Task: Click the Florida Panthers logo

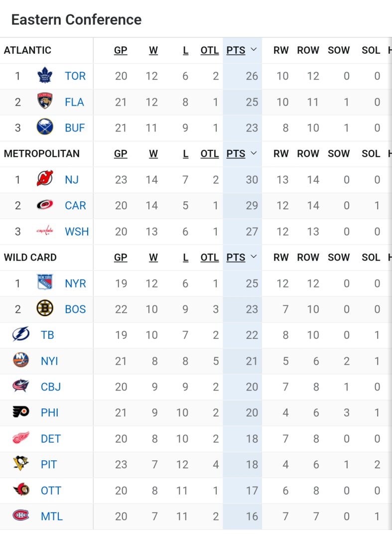Action: pos(45,102)
